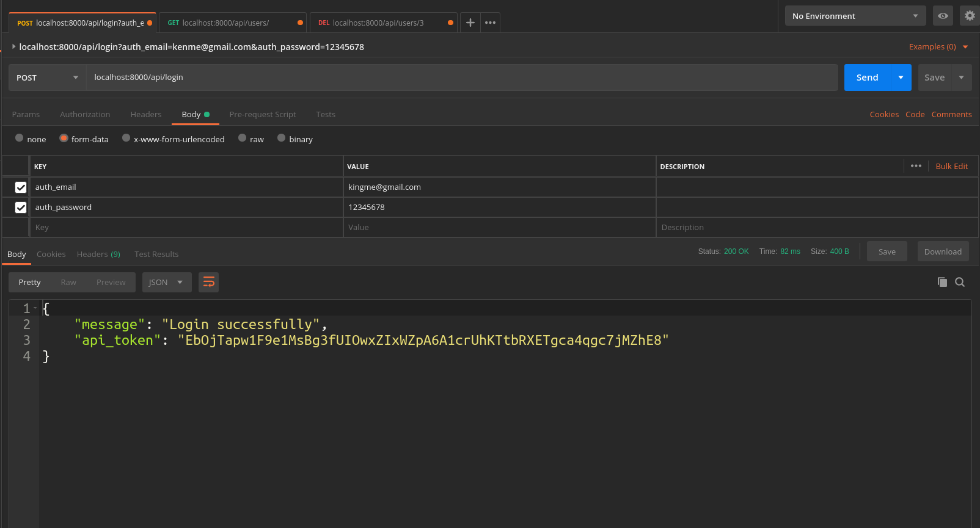Expand request name disclosure triangle

[x=13, y=46]
